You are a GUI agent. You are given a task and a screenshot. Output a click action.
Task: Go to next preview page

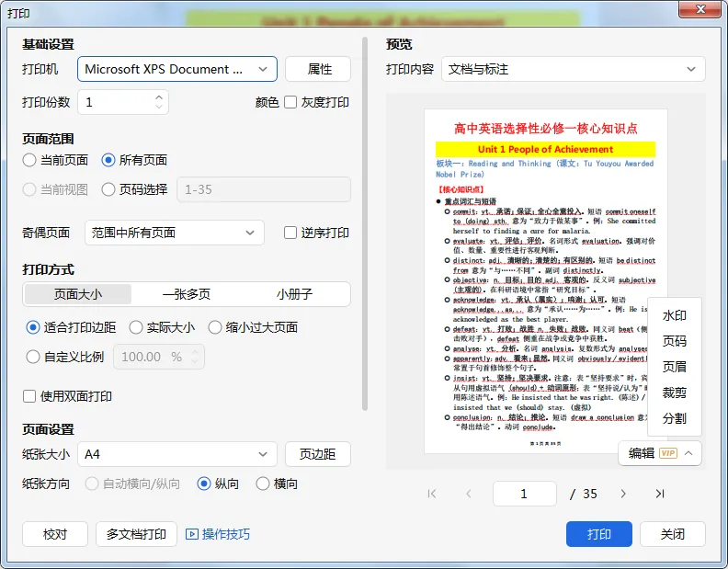(x=623, y=494)
